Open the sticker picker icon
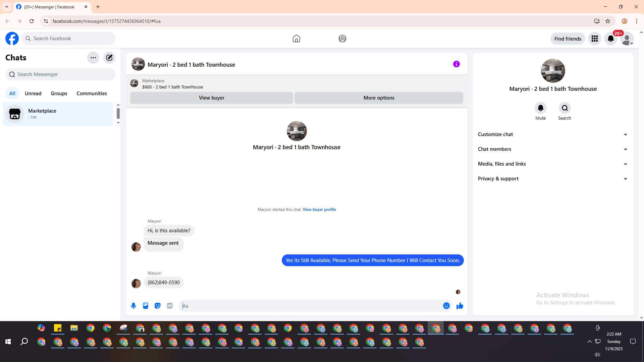The height and width of the screenshot is (362, 644). [x=158, y=306]
